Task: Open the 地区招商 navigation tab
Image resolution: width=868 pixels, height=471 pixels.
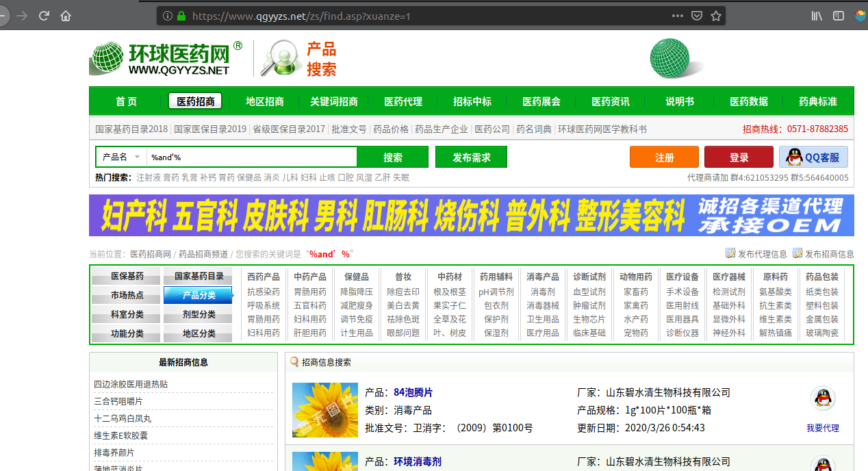Action: click(265, 101)
